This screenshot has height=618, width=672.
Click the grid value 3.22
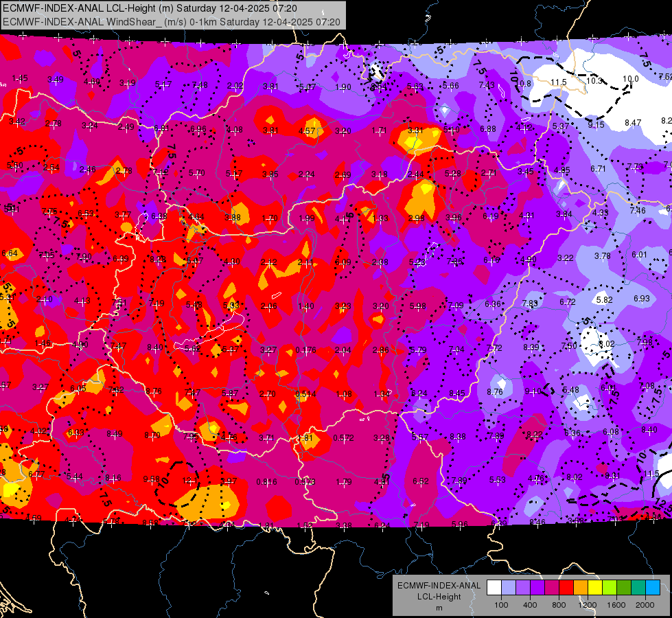(x=566, y=257)
